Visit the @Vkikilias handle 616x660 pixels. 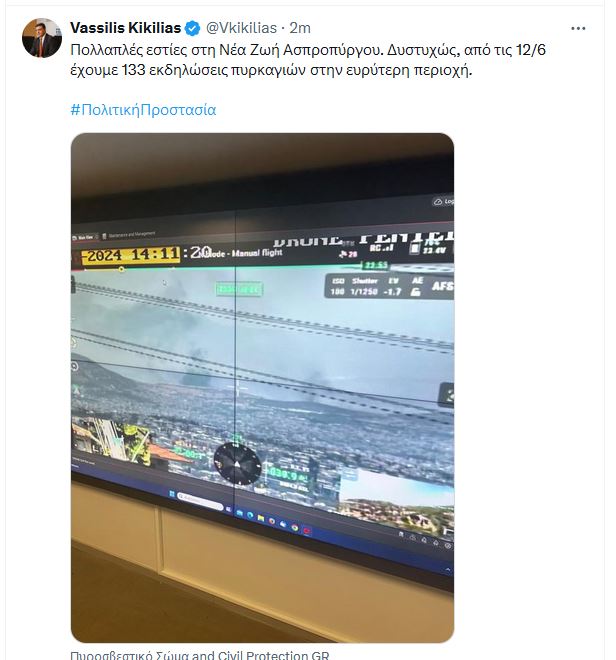pos(241,28)
